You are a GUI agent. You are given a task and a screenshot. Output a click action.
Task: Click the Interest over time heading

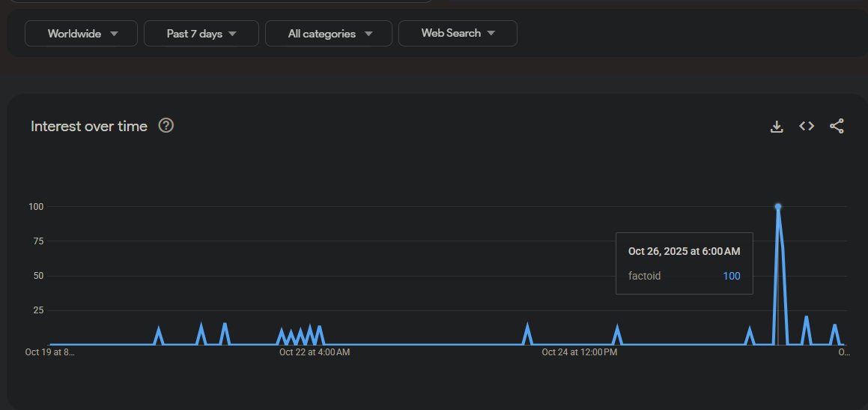pos(89,127)
